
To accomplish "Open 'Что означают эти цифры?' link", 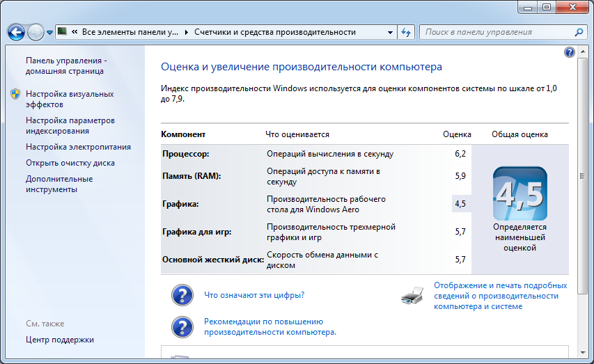I will pos(254,295).
